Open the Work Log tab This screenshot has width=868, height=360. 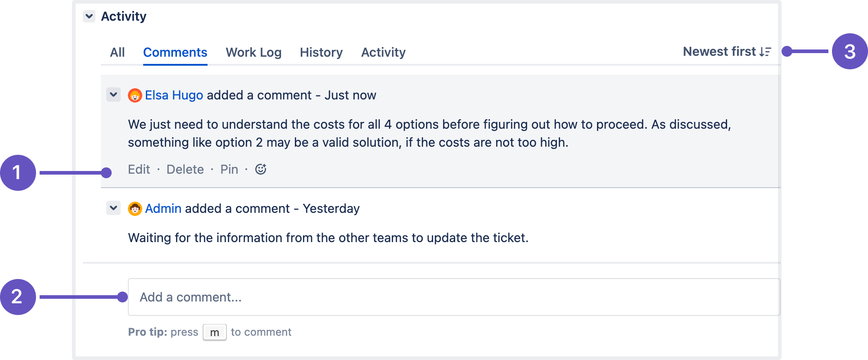tap(253, 52)
